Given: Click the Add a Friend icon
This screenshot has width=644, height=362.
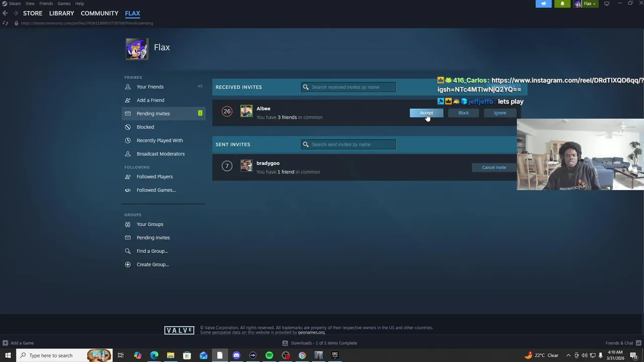Looking at the screenshot, I should [x=128, y=100].
